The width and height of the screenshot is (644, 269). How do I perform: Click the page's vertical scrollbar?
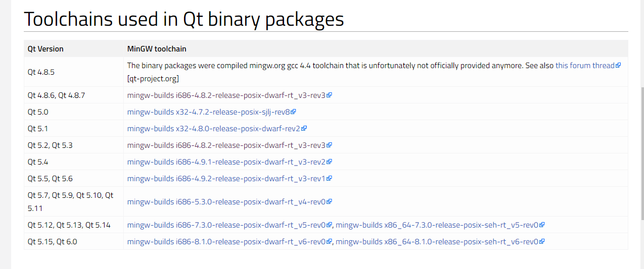[x=641, y=151]
